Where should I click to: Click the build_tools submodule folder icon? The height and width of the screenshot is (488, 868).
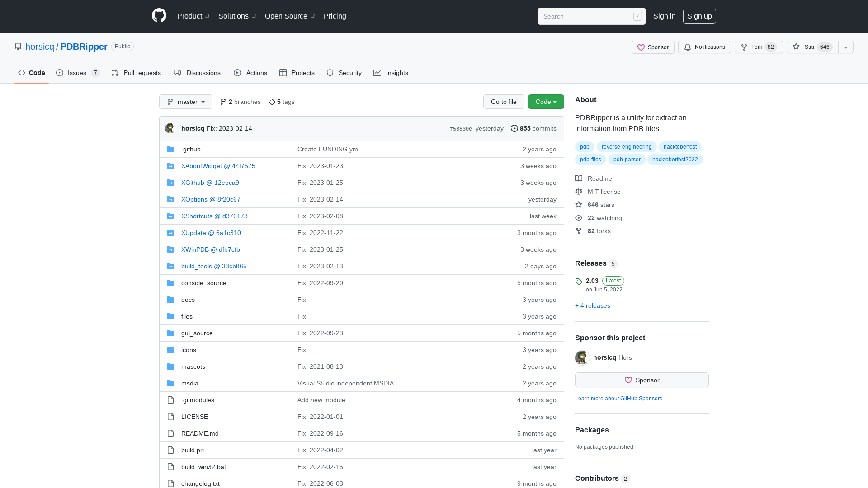(170, 266)
